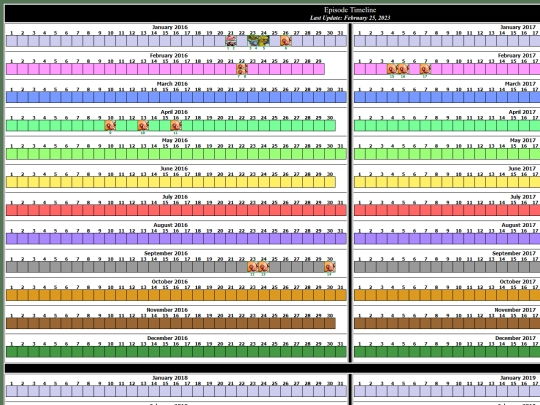Follow episode number 14 link in September 2016
Image resolution: width=540 pixels, height=405 pixels.
click(329, 274)
